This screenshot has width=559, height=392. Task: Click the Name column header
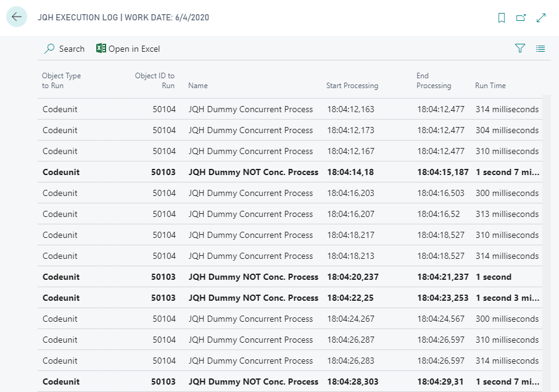pyautogui.click(x=198, y=86)
